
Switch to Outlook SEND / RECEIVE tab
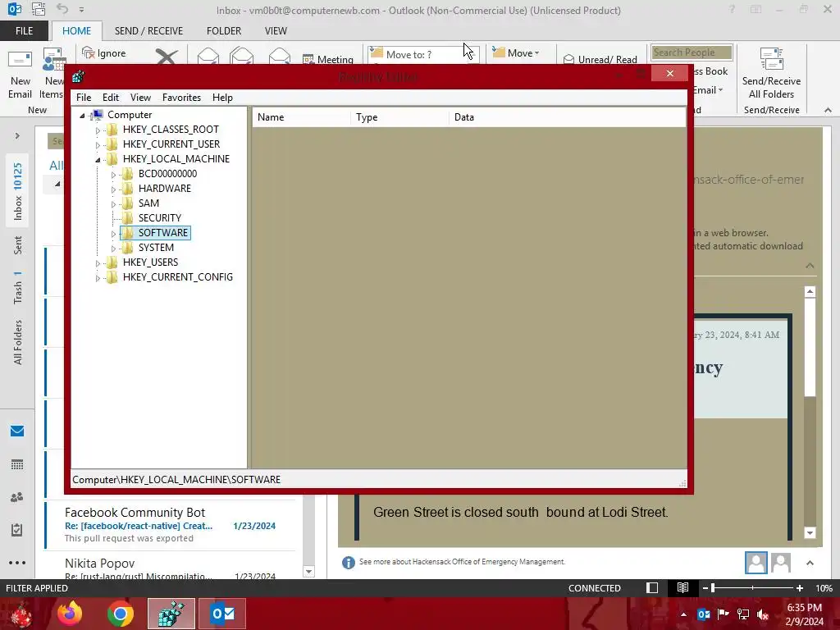click(x=148, y=31)
